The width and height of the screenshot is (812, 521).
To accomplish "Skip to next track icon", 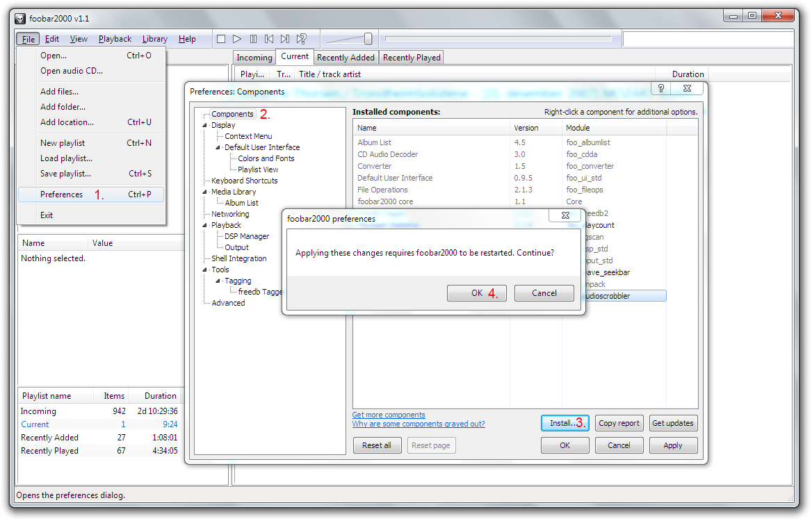I will point(285,39).
